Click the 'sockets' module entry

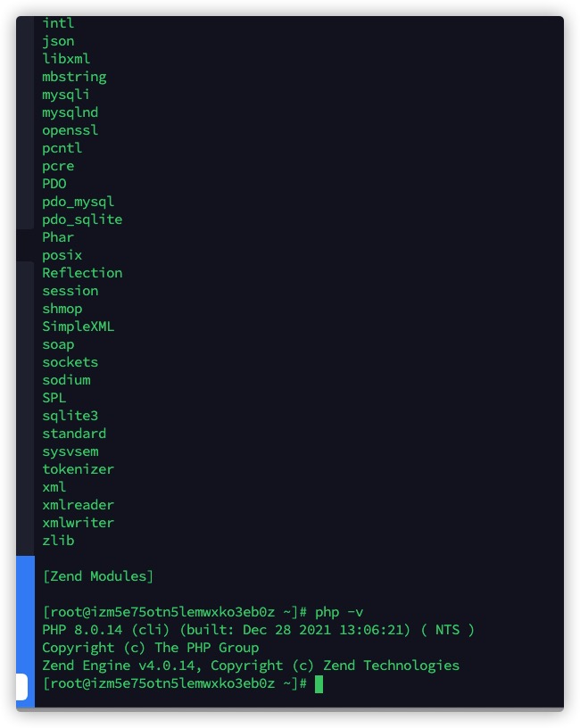70,362
